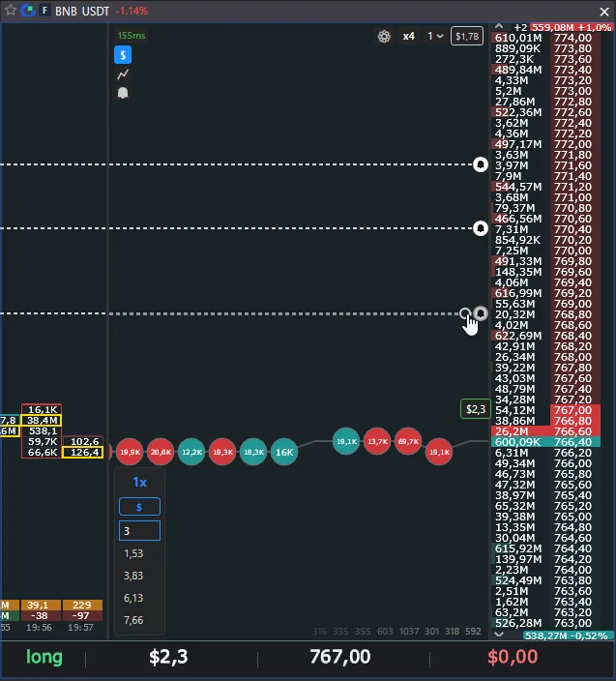
Task: Toggle the $ order size unit button
Action: tap(139, 507)
